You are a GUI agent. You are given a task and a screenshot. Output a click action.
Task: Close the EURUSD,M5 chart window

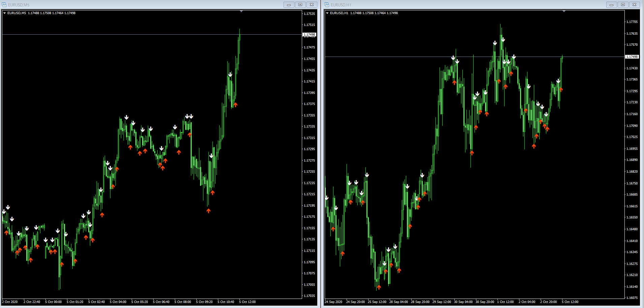pos(312,5)
